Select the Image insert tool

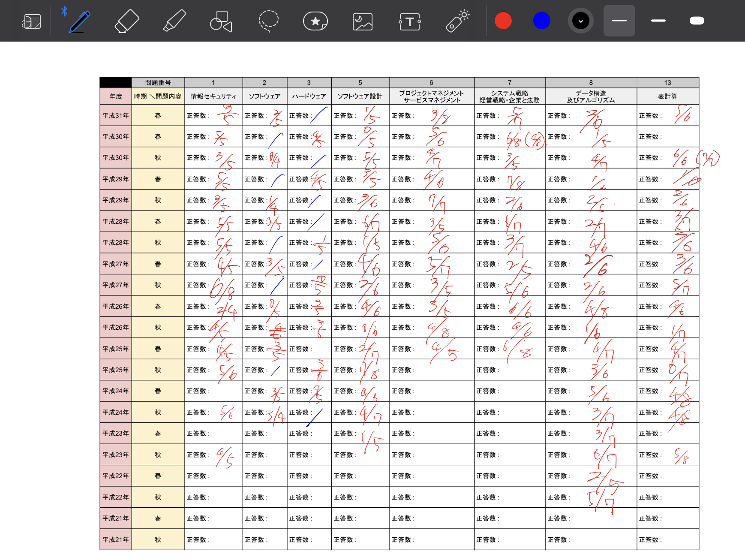pos(363,21)
